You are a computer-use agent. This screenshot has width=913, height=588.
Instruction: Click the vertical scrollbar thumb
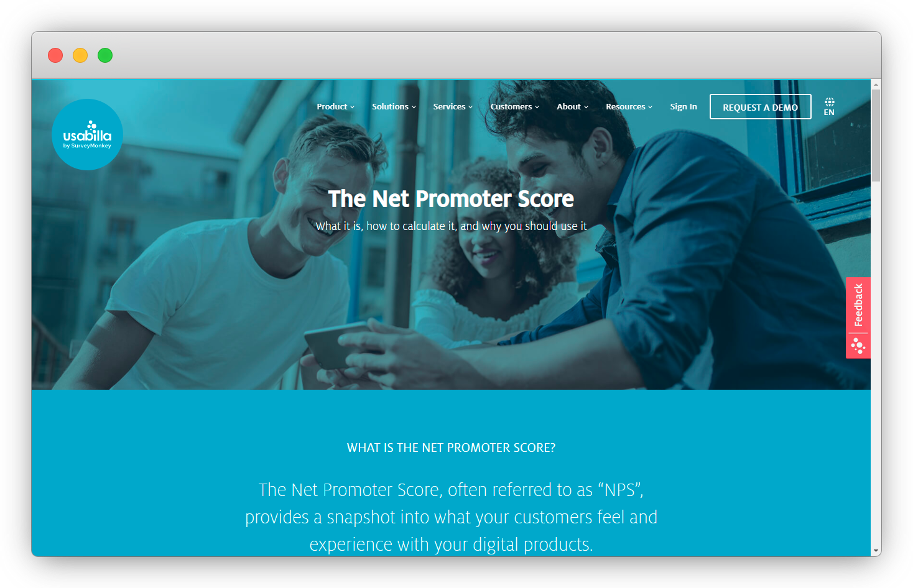coord(876,136)
